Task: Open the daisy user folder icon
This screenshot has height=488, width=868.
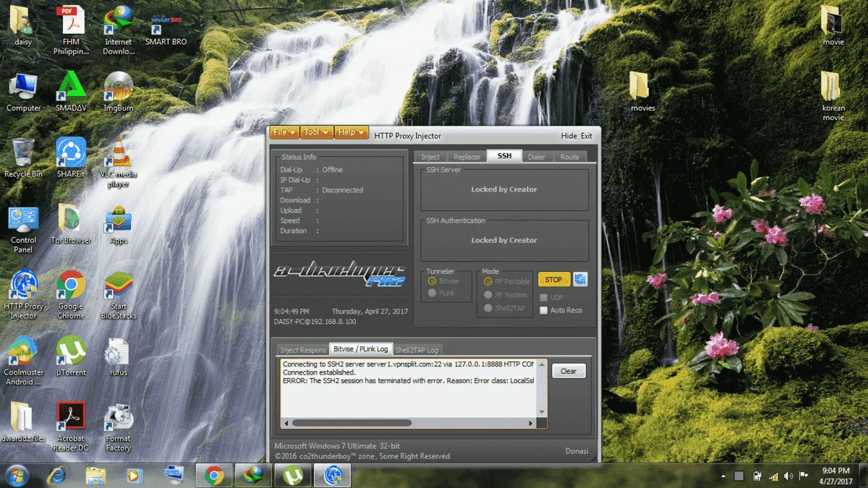Action: [x=22, y=27]
